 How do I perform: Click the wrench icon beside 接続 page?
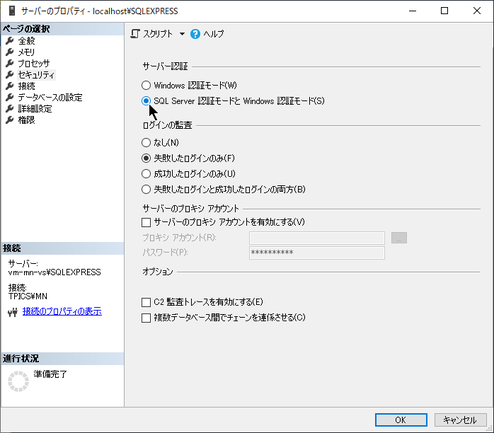click(10, 86)
